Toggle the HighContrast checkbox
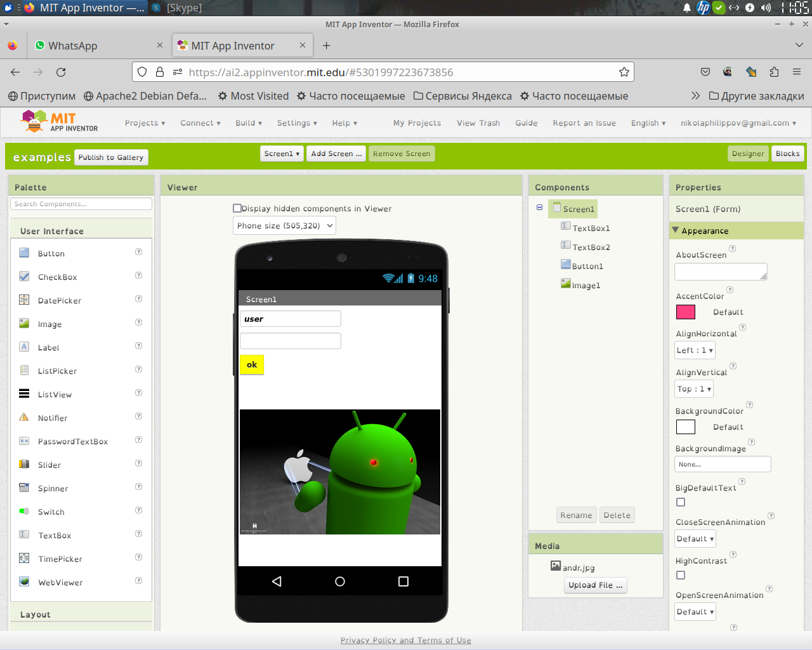The height and width of the screenshot is (650, 812). tap(681, 575)
